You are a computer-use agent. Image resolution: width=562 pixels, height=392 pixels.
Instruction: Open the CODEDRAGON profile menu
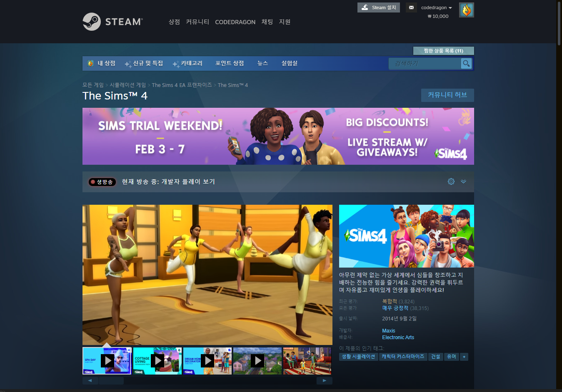coord(235,22)
